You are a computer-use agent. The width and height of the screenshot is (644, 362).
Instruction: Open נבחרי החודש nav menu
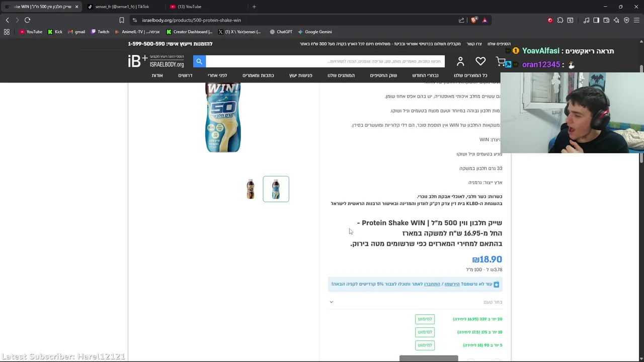click(x=425, y=75)
